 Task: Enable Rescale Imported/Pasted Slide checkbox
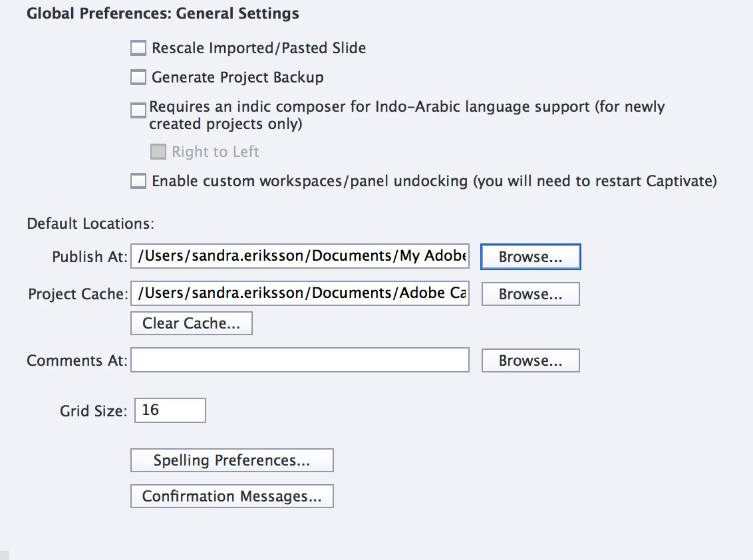[x=138, y=48]
